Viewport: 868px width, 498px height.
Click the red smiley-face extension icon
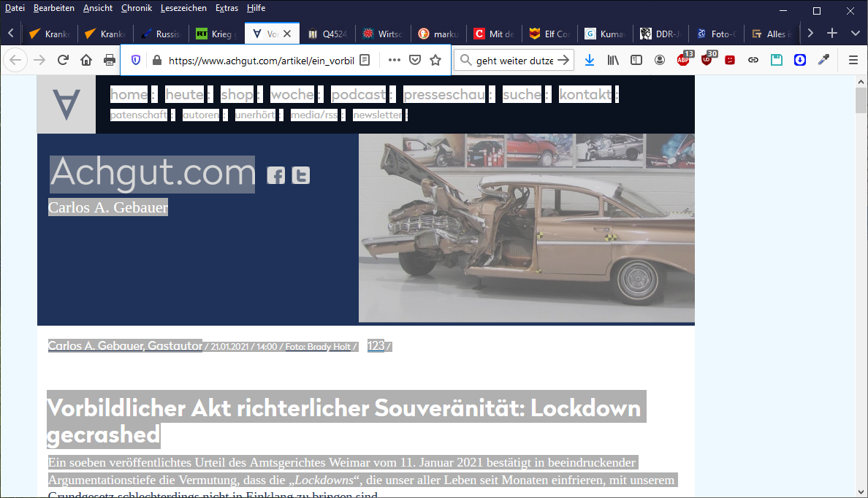click(730, 61)
